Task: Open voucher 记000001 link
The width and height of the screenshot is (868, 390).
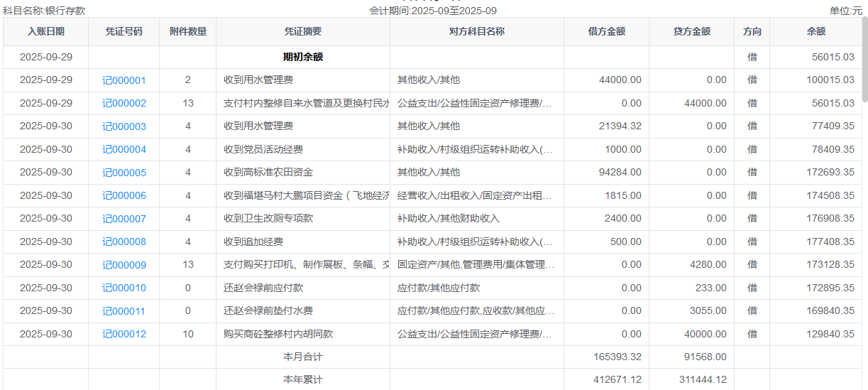Action: coord(124,80)
